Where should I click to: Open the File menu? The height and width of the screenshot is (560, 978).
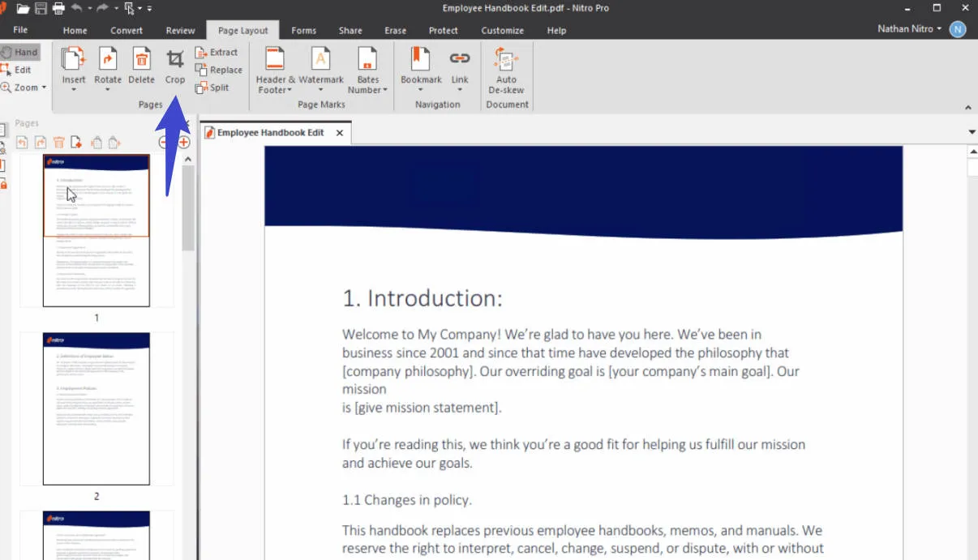[x=20, y=31]
